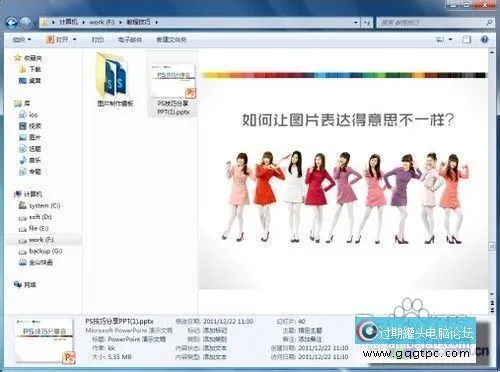Open the 金山快盘 cloud drive item
The height and width of the screenshot is (372, 500).
[35, 262]
